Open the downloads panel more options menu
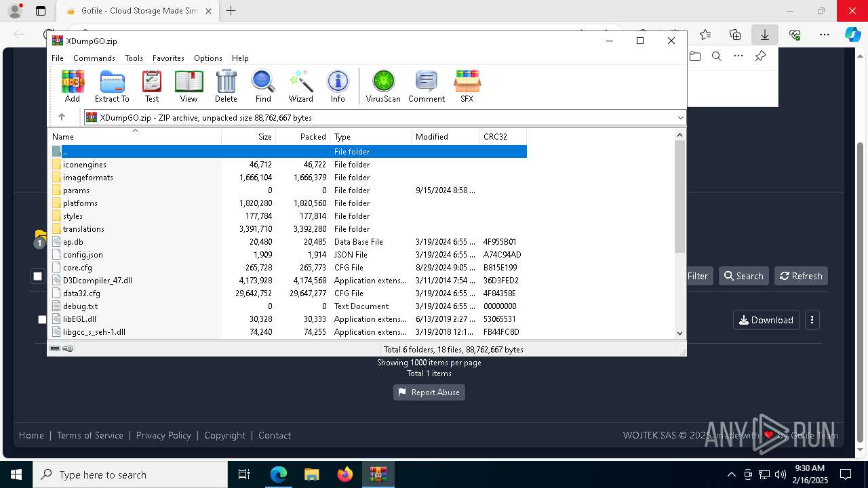This screenshot has height=488, width=868. point(738,56)
